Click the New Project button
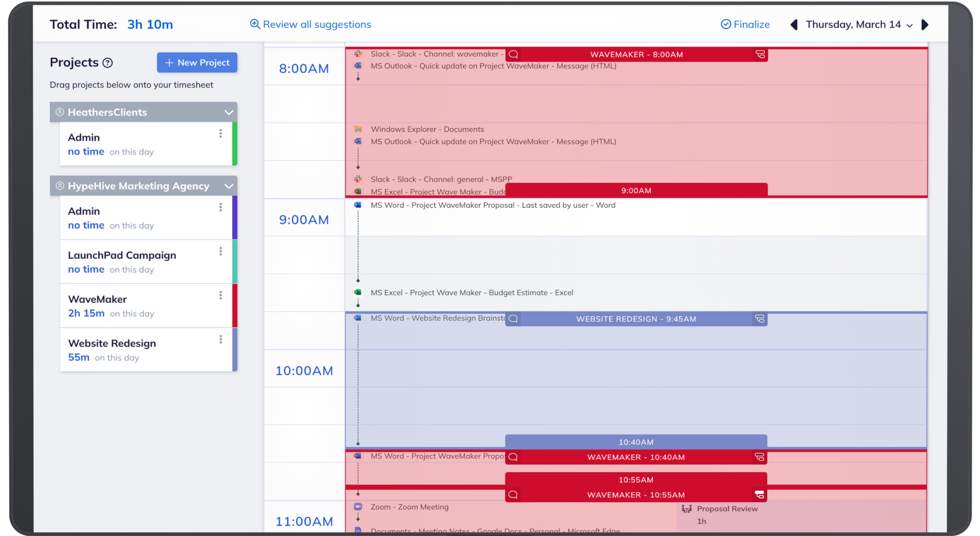 [x=197, y=63]
